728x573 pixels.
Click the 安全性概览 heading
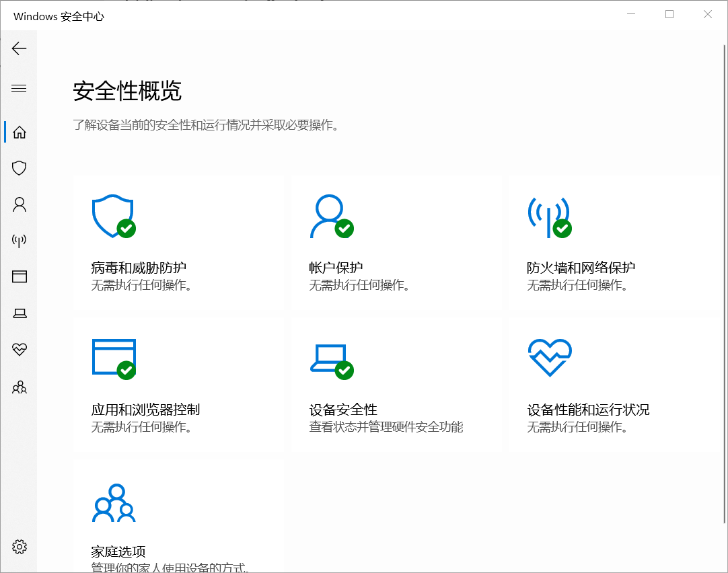click(127, 91)
